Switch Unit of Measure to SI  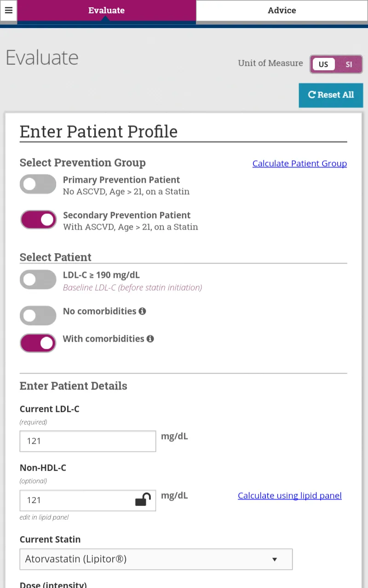349,64
